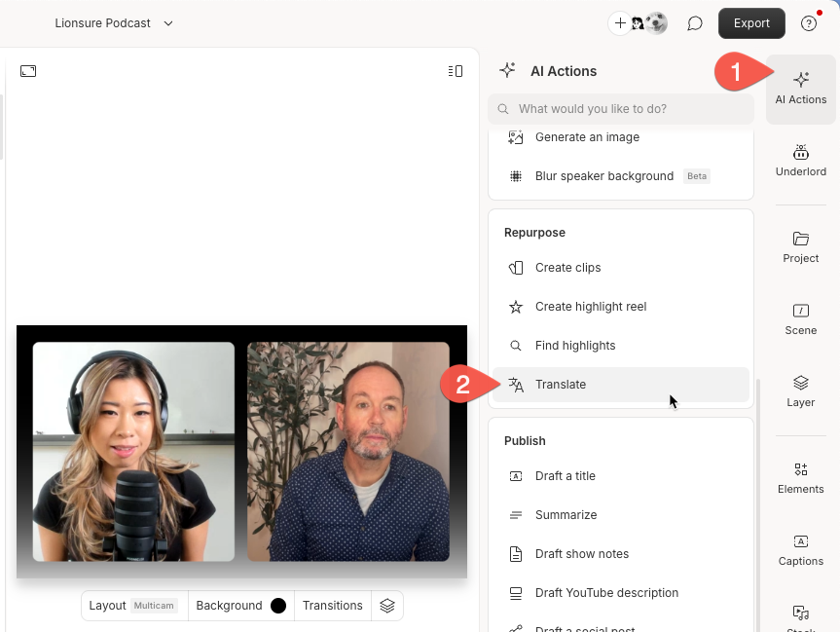
Task: Select the woman speaker video frame
Action: pyautogui.click(x=133, y=451)
